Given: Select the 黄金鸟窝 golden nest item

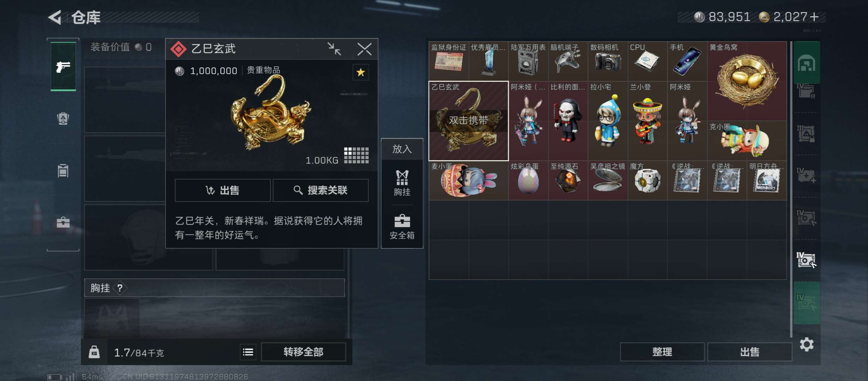Looking at the screenshot, I should [747, 81].
